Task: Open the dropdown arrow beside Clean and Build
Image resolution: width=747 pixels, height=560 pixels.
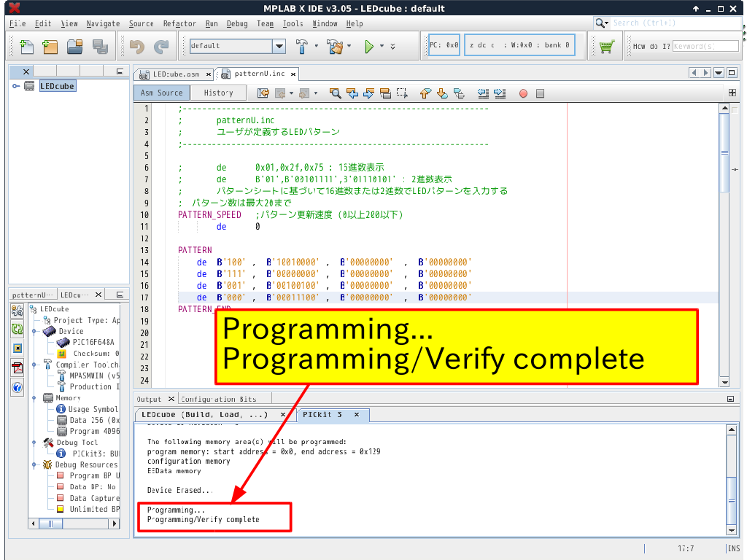Action: [349, 46]
